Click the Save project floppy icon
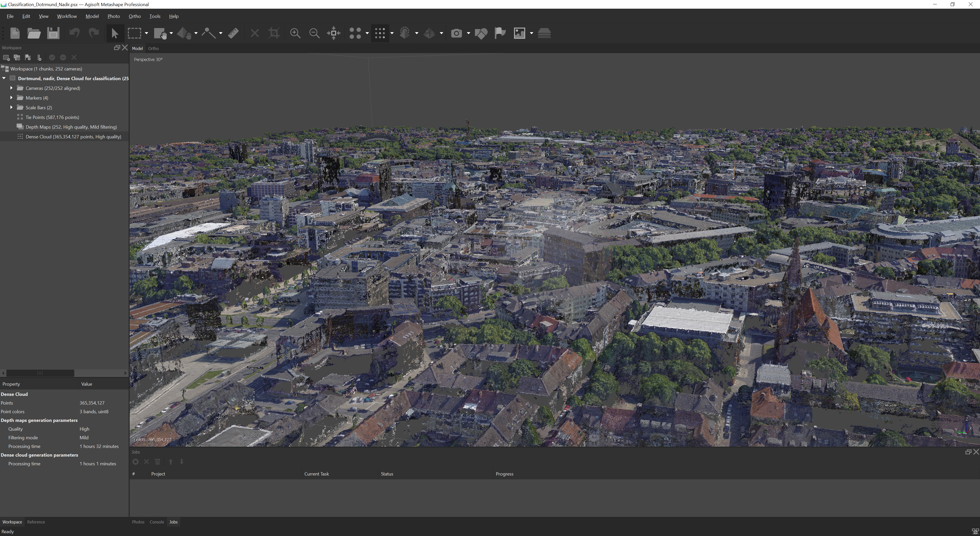This screenshot has height=536, width=980. click(53, 33)
